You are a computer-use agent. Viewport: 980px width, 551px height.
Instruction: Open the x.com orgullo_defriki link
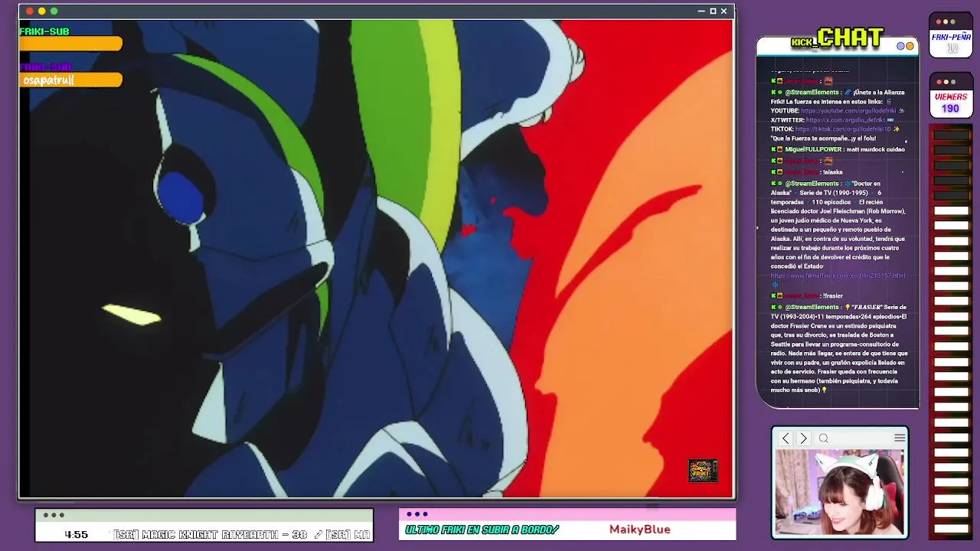[846, 120]
